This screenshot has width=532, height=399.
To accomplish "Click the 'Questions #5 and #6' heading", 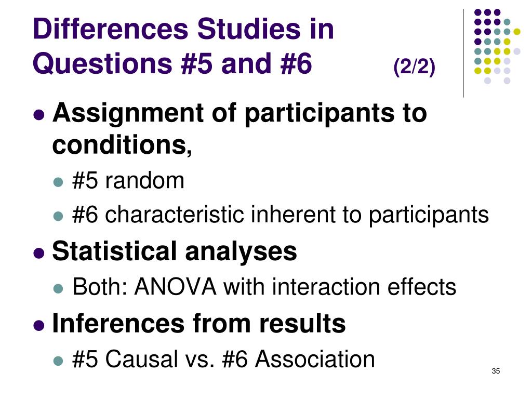I will (172, 63).
